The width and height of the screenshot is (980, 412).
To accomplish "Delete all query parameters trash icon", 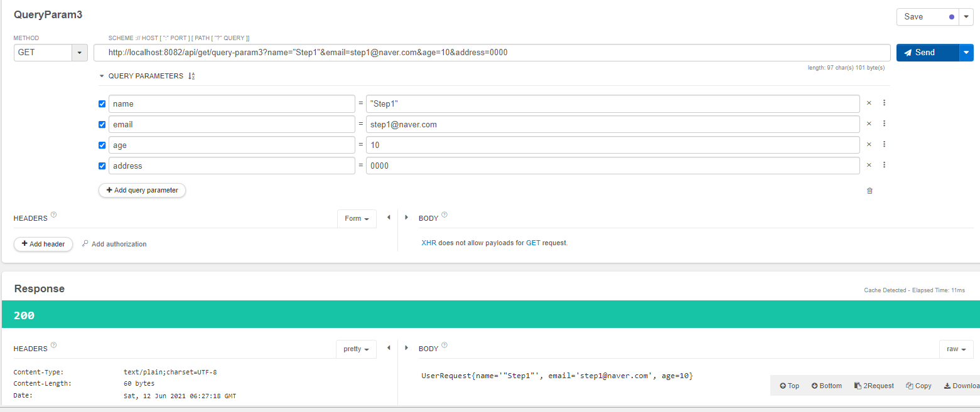I will click(x=870, y=191).
